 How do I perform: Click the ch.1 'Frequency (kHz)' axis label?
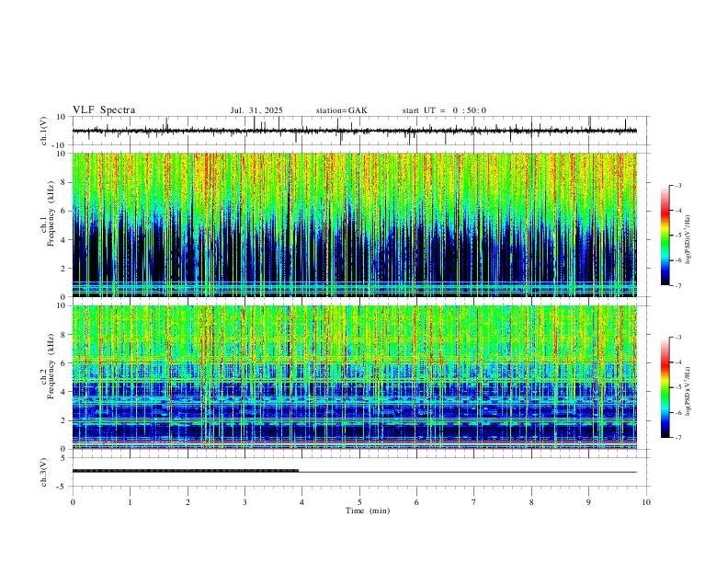(51, 213)
